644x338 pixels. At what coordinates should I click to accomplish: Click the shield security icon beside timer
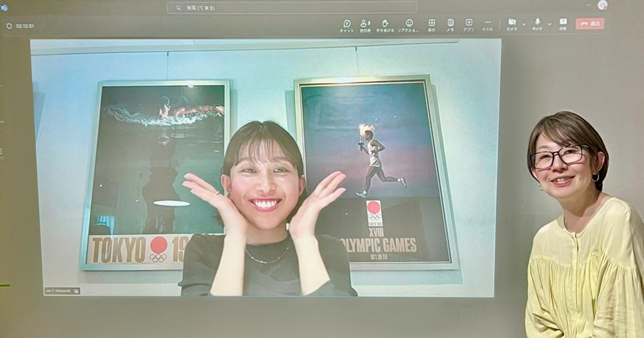coord(9,26)
